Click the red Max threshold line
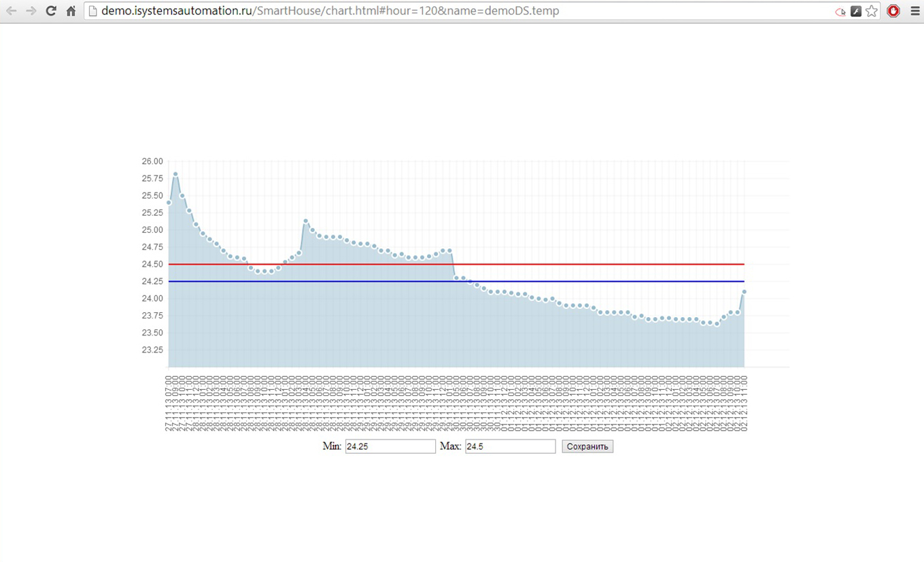 coord(456,264)
